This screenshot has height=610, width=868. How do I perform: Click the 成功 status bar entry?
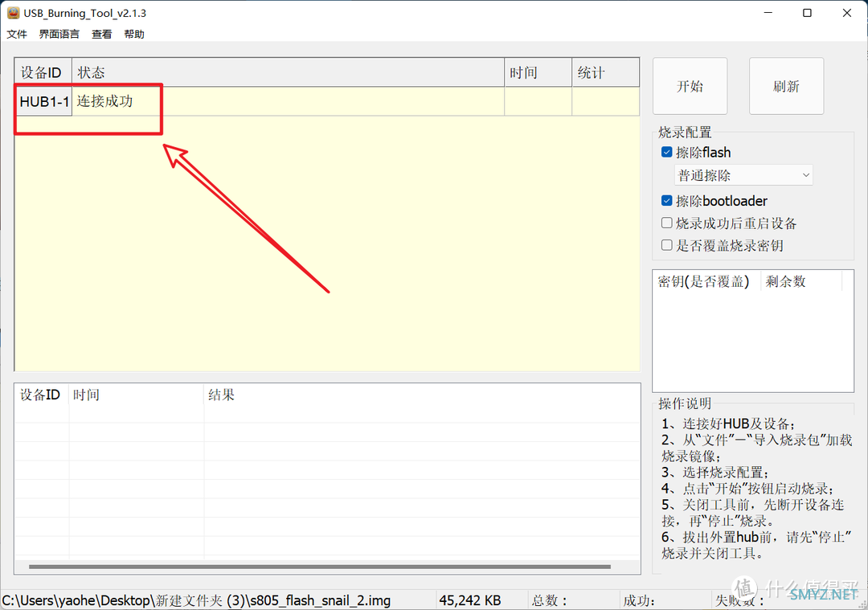click(639, 600)
